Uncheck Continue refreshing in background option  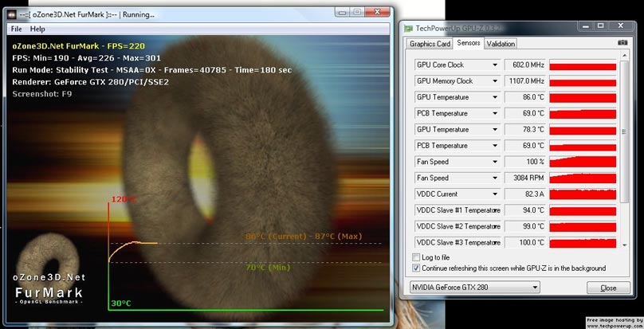click(x=415, y=268)
